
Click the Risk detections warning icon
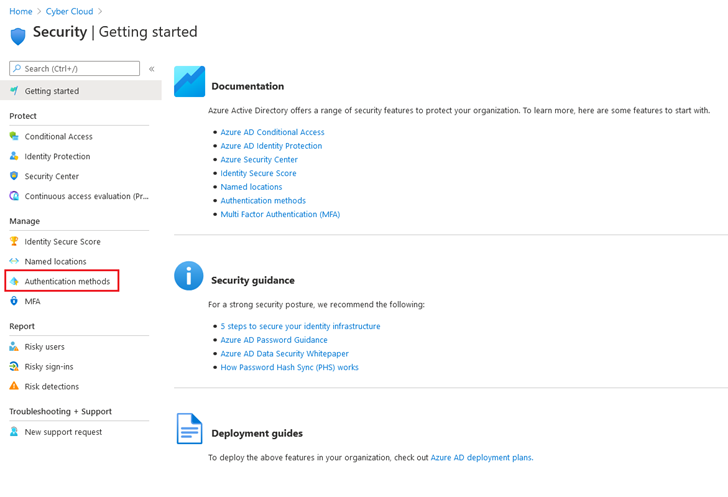point(14,386)
